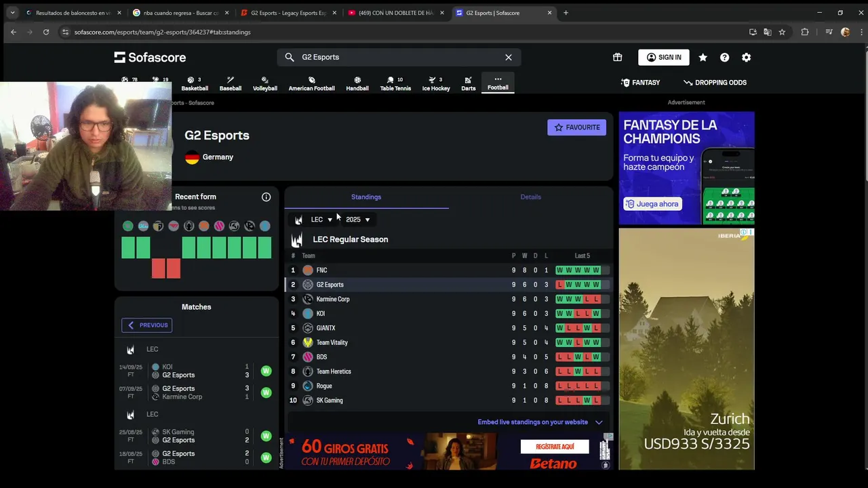Open Chrome profile avatar

click(845, 32)
